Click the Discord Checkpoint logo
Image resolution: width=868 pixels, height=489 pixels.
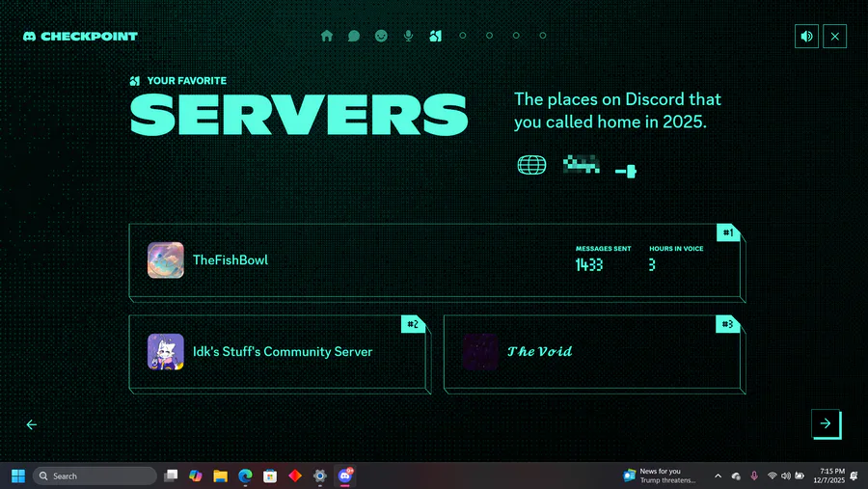click(x=80, y=36)
